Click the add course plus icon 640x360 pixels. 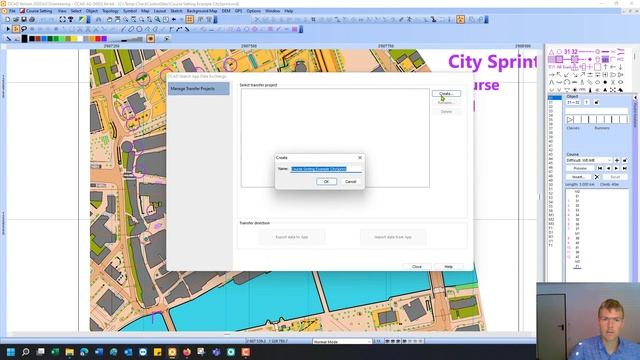(x=617, y=160)
